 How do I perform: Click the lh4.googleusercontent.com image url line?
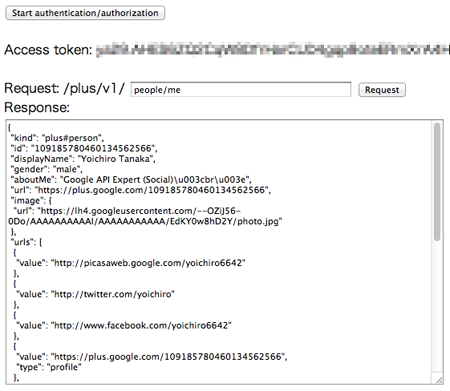click(145, 216)
